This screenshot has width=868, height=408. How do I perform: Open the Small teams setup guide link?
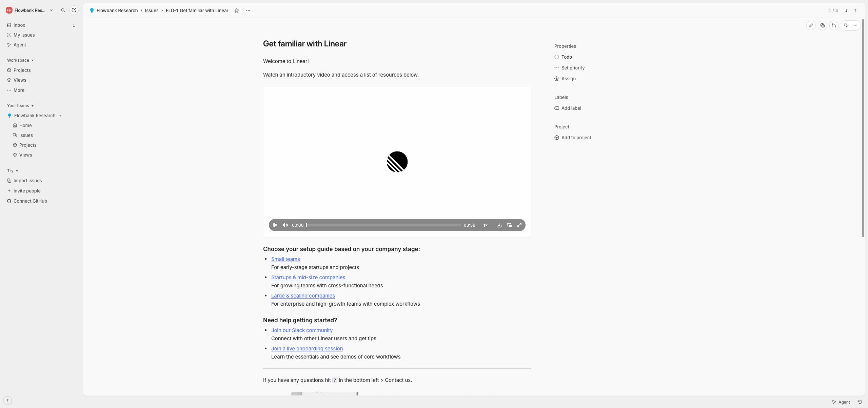click(x=285, y=259)
